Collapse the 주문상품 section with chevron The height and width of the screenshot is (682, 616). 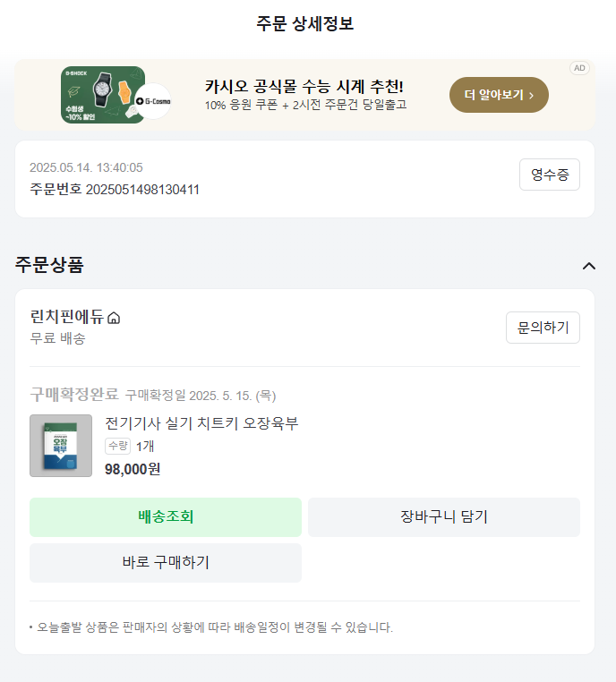tap(588, 265)
